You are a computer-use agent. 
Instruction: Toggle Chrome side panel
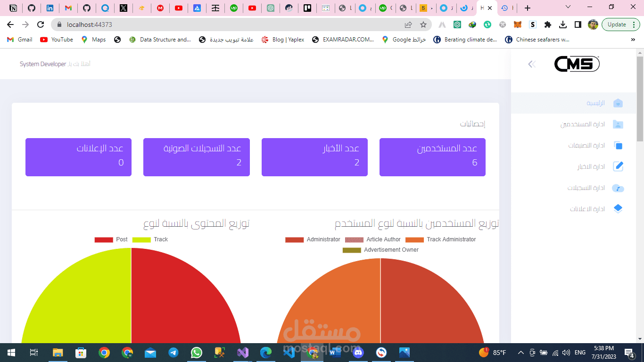coord(578,25)
